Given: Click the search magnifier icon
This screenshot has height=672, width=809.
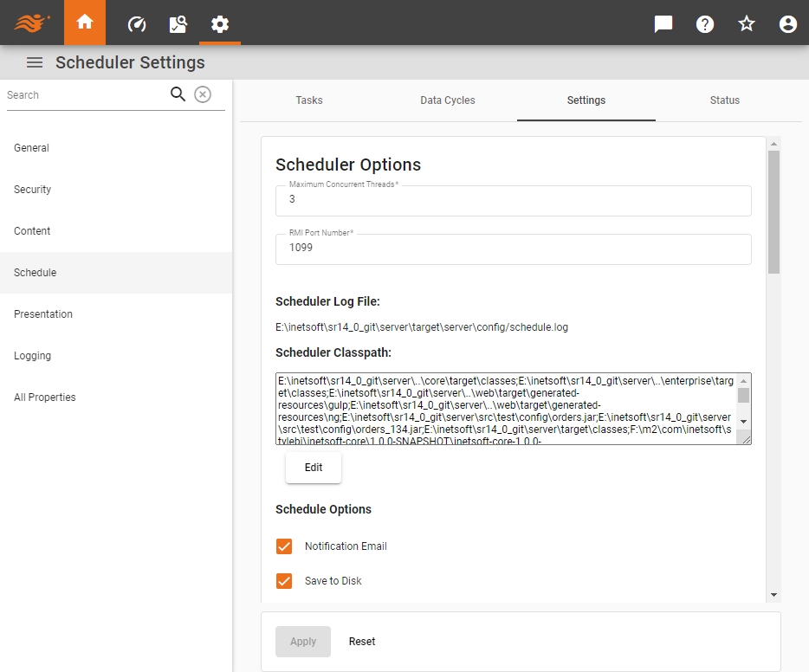Looking at the screenshot, I should (178, 93).
